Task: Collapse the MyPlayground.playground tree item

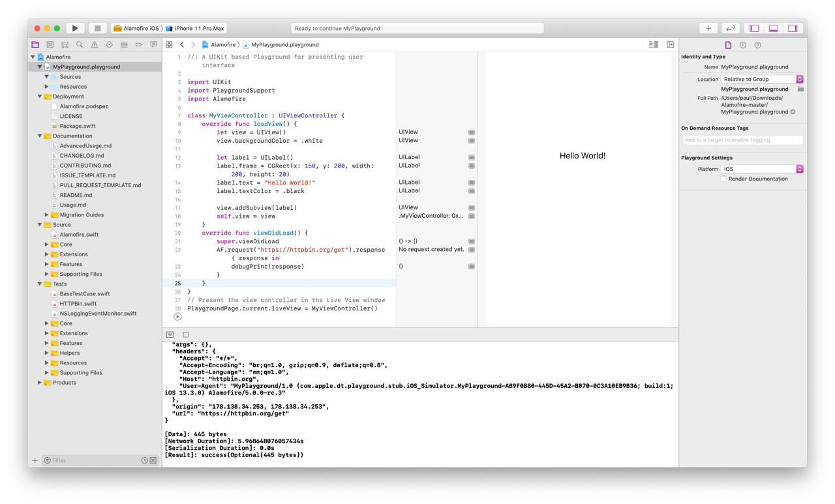Action: coord(40,67)
